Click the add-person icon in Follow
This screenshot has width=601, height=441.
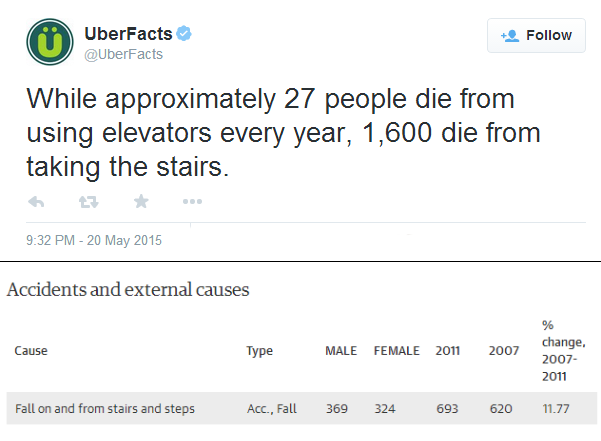coord(510,36)
